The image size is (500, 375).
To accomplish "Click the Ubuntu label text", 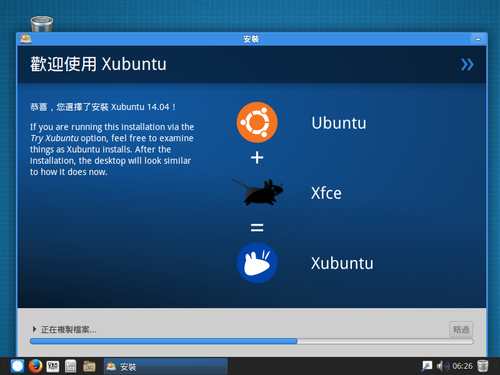I will click(339, 123).
